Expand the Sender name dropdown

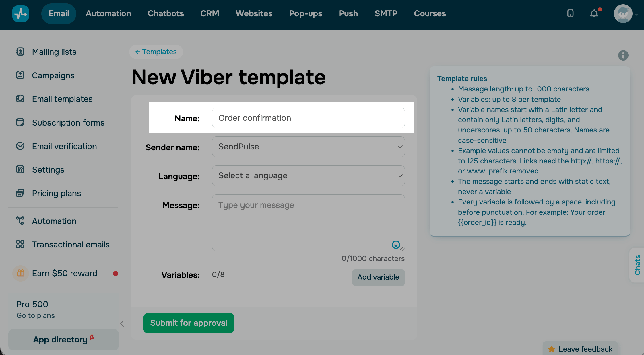coord(308,147)
